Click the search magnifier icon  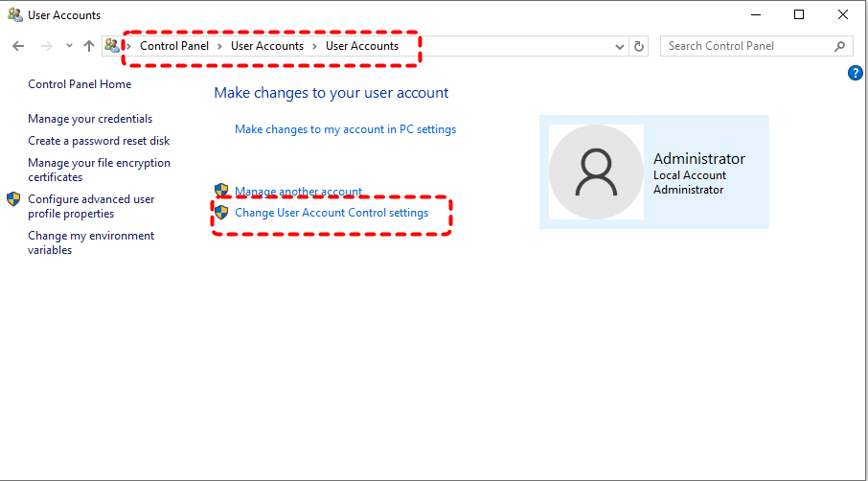pyautogui.click(x=839, y=46)
